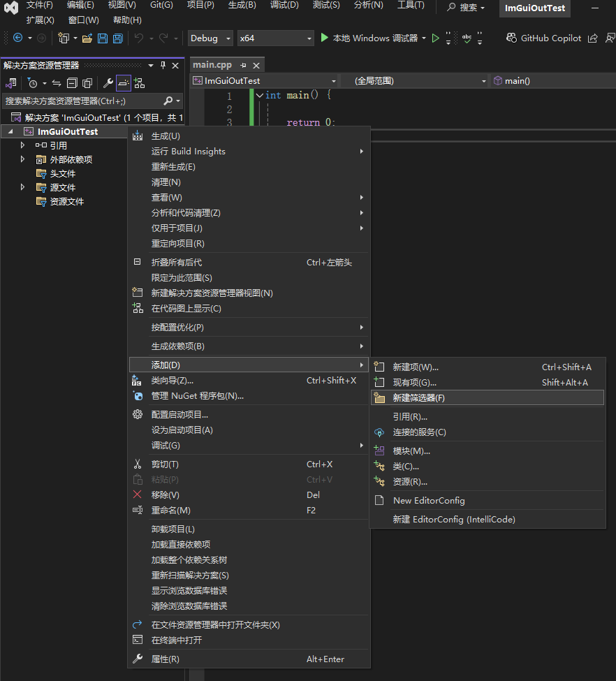Click the new project toolbar icon

coord(64,38)
